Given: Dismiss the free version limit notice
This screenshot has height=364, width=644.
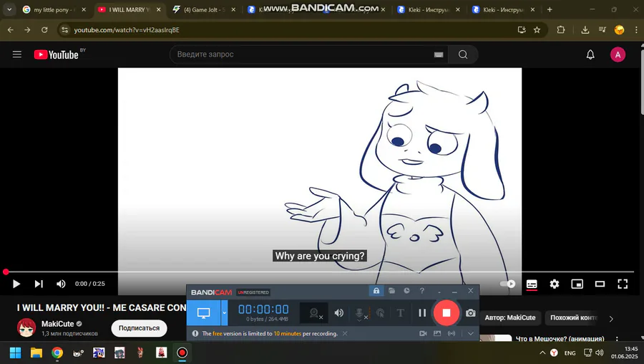Looking at the screenshot, I should pos(345,333).
